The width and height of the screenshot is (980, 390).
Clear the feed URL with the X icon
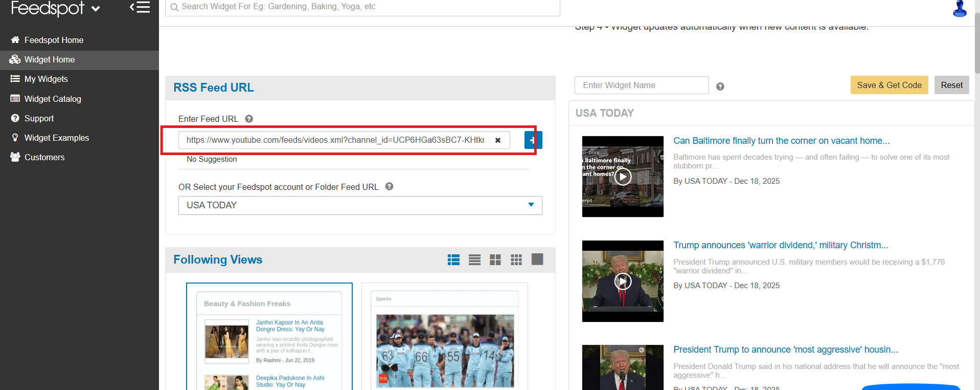point(498,140)
